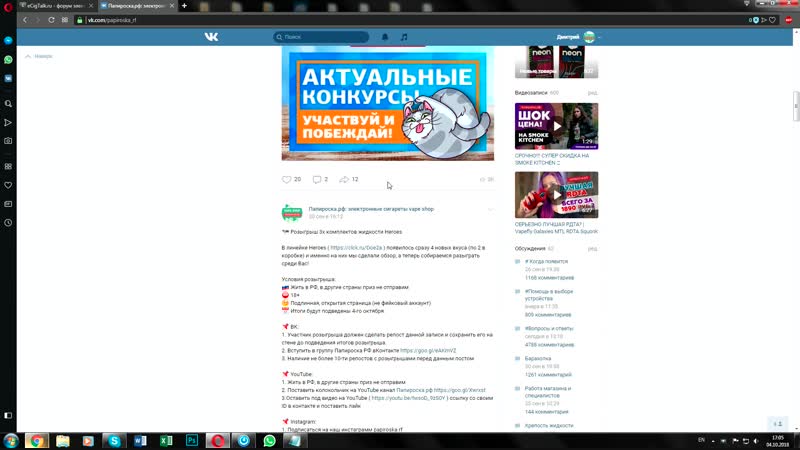Open the Видеозаписи section header

pyautogui.click(x=531, y=93)
